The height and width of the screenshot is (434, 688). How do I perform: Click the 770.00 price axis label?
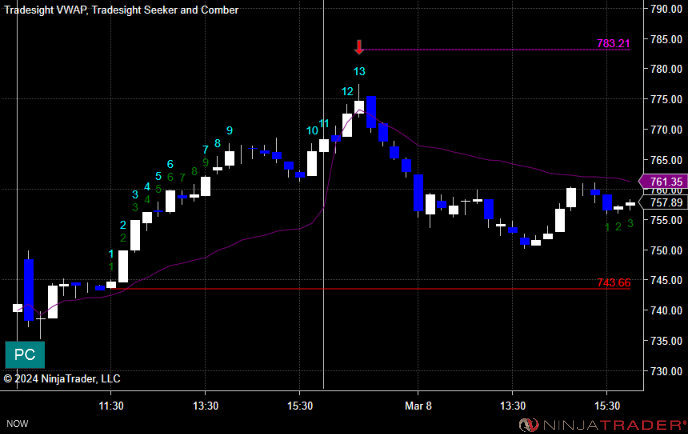pos(666,130)
